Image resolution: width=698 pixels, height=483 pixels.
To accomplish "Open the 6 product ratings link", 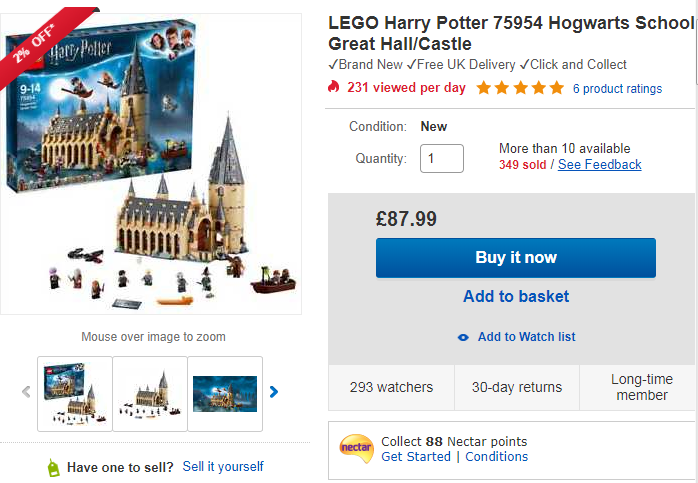I will pos(617,88).
